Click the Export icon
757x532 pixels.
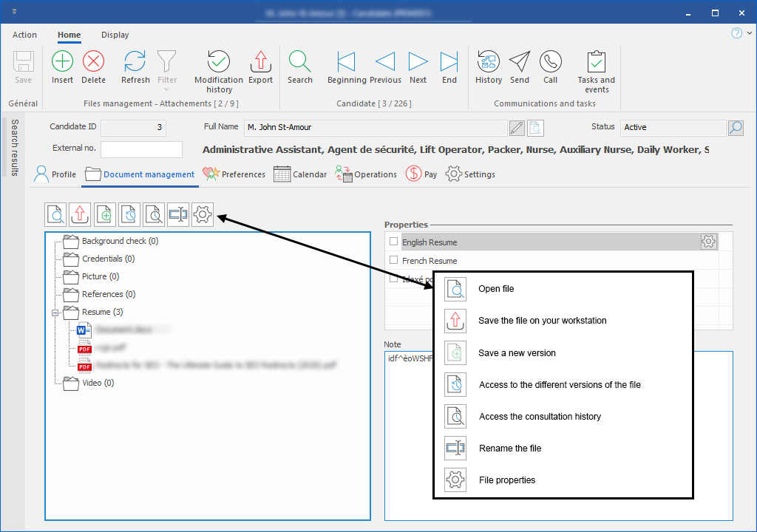260,61
